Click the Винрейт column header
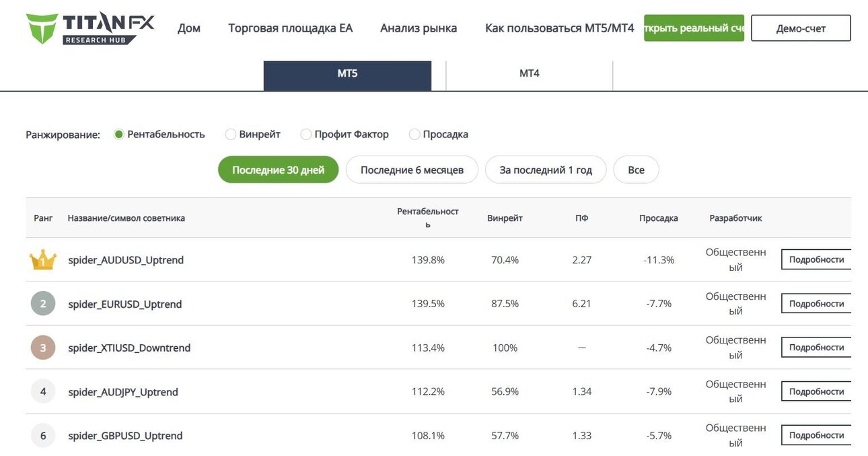The width and height of the screenshot is (868, 456). pos(505,218)
